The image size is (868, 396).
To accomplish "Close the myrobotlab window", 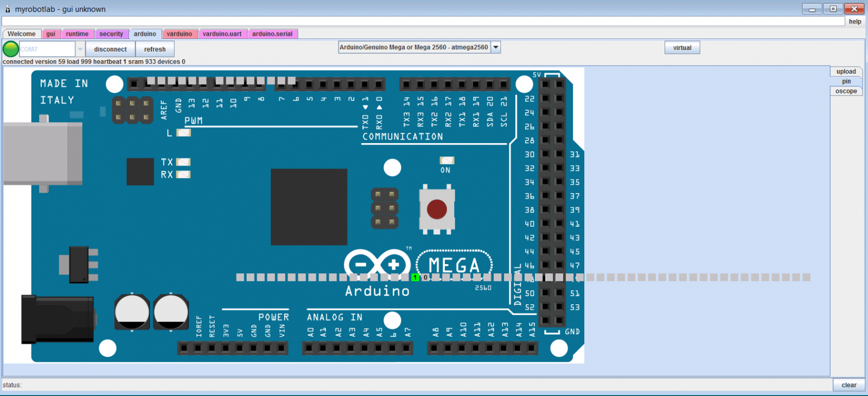I will coord(854,9).
